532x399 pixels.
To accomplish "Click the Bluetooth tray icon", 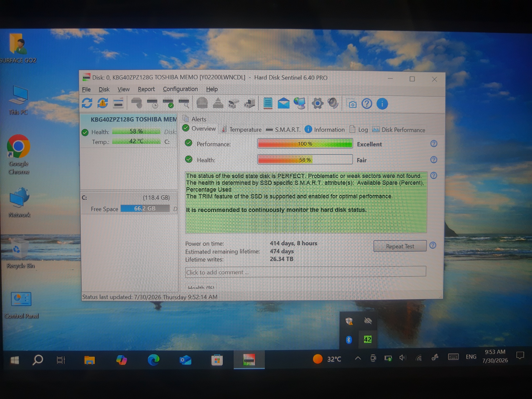I will coord(349,340).
